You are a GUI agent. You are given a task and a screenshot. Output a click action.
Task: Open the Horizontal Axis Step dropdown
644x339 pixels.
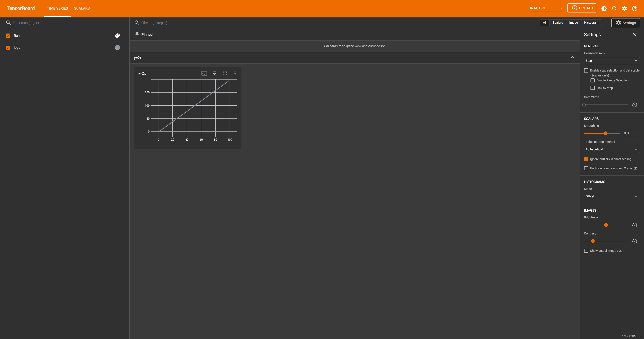[612, 61]
